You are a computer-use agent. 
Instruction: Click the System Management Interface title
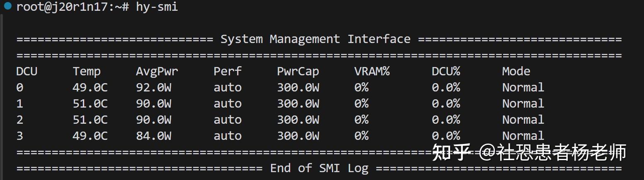pyautogui.click(x=315, y=39)
